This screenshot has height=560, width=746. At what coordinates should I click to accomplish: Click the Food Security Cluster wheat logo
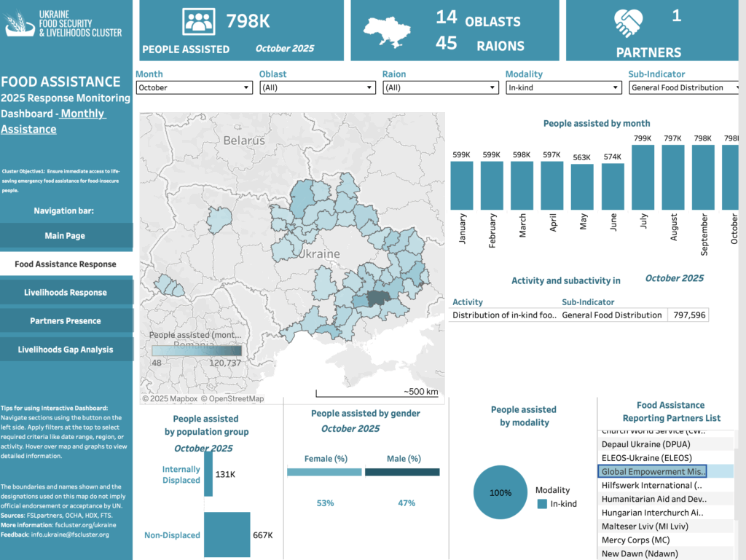(x=19, y=23)
